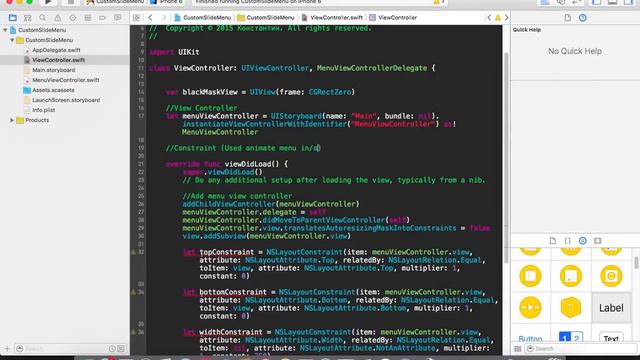Select the yellow play/skip controller object

(x=530, y=308)
